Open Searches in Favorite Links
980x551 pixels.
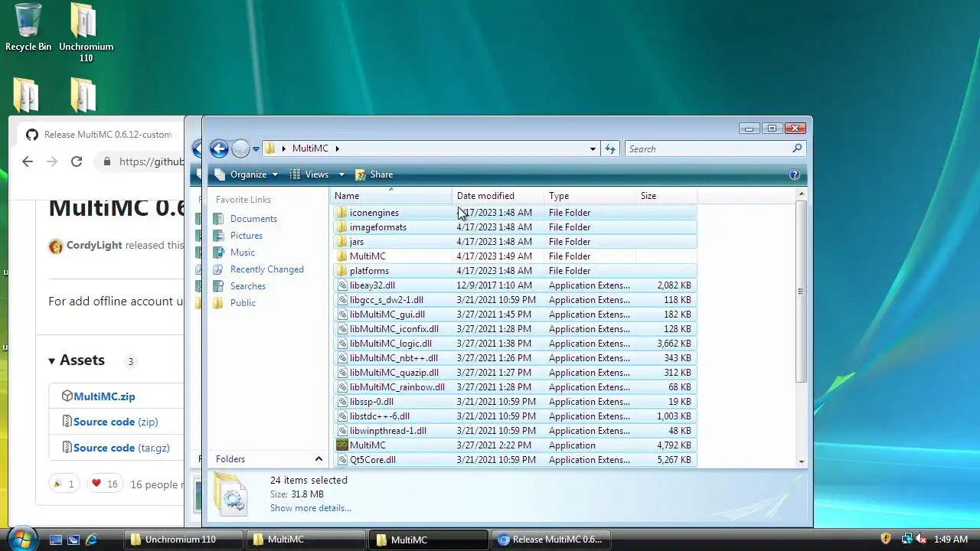(248, 286)
